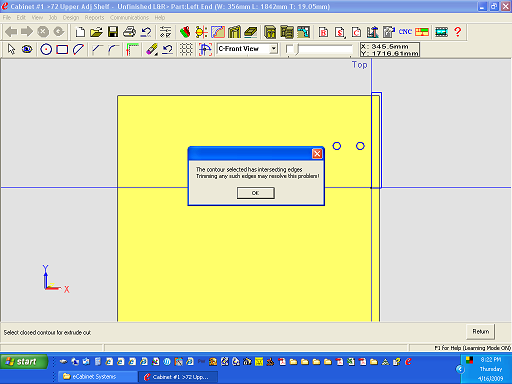Viewport: 512px width, 384px height.
Task: Open the Job menu
Action: (x=53, y=17)
